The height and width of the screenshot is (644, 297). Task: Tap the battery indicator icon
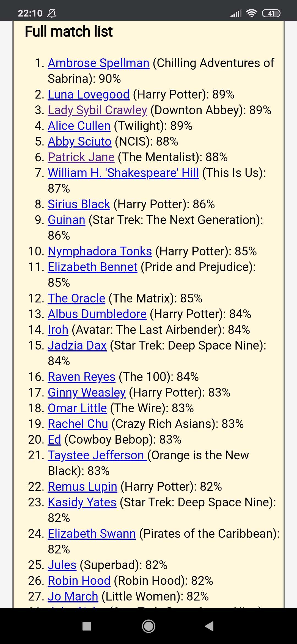pyautogui.click(x=271, y=13)
